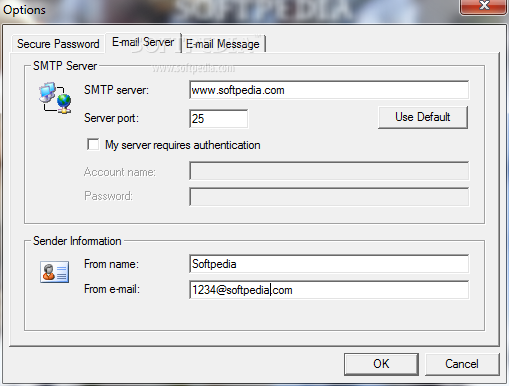
Task: Switch to the Secure Password tab
Action: click(58, 44)
